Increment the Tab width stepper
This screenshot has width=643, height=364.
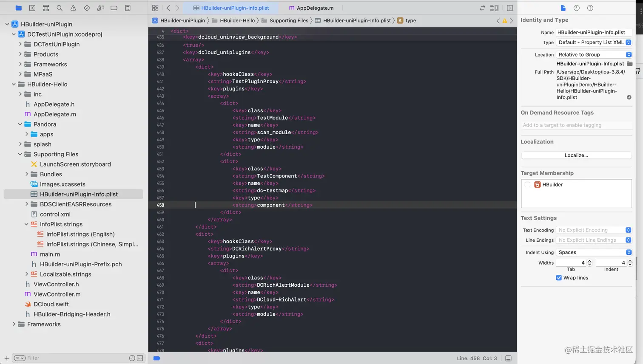click(x=589, y=261)
